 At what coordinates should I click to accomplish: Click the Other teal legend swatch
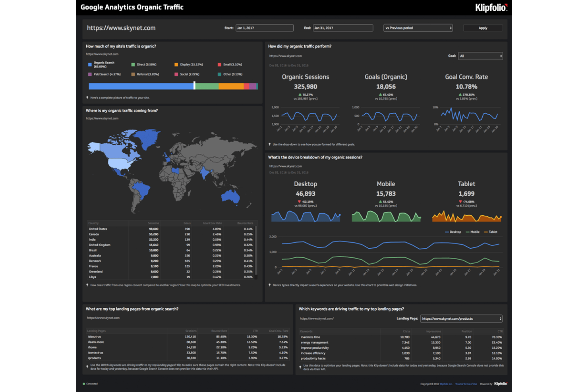219,74
